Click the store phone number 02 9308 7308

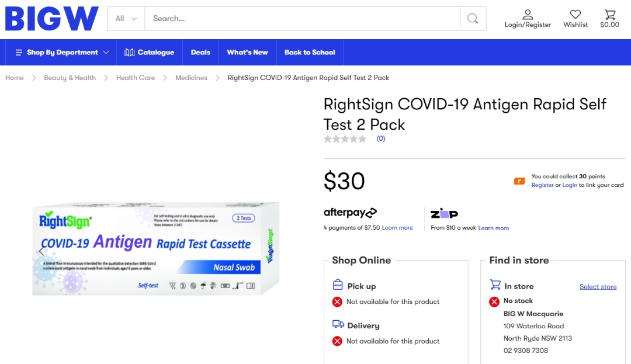pyautogui.click(x=526, y=351)
